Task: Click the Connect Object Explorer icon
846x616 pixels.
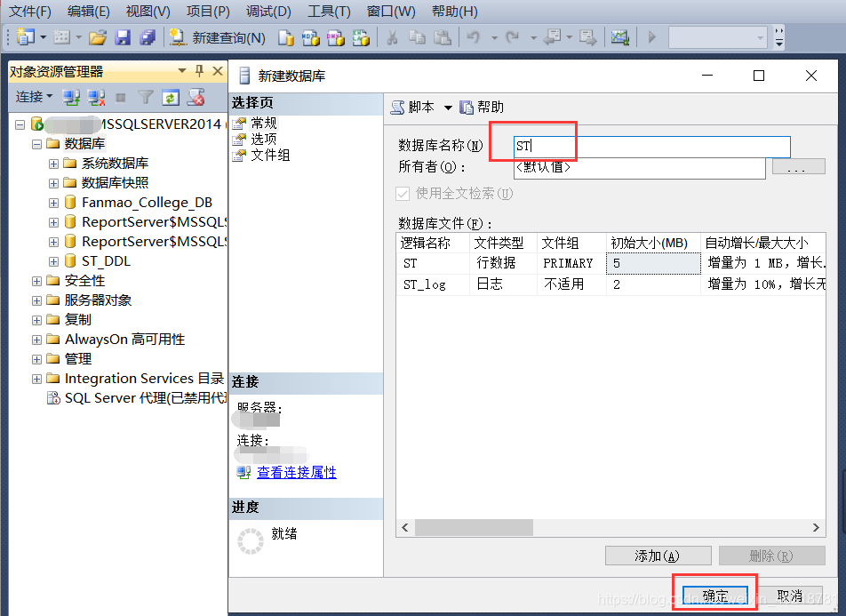Action: (x=71, y=97)
